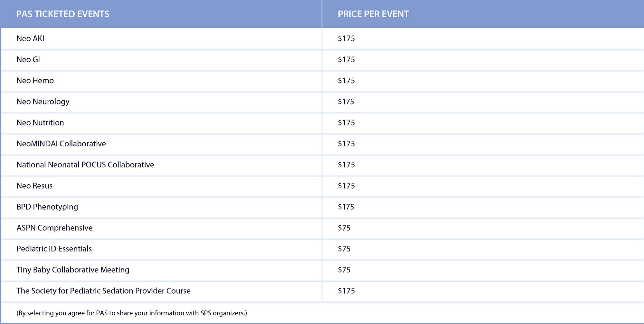
Task: Choose the Neo Resus event
Action: click(34, 186)
